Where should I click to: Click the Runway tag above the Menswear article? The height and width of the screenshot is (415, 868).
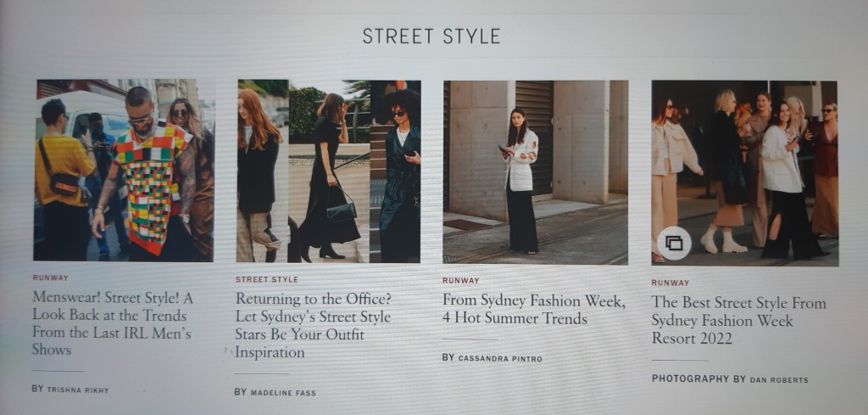(x=50, y=278)
